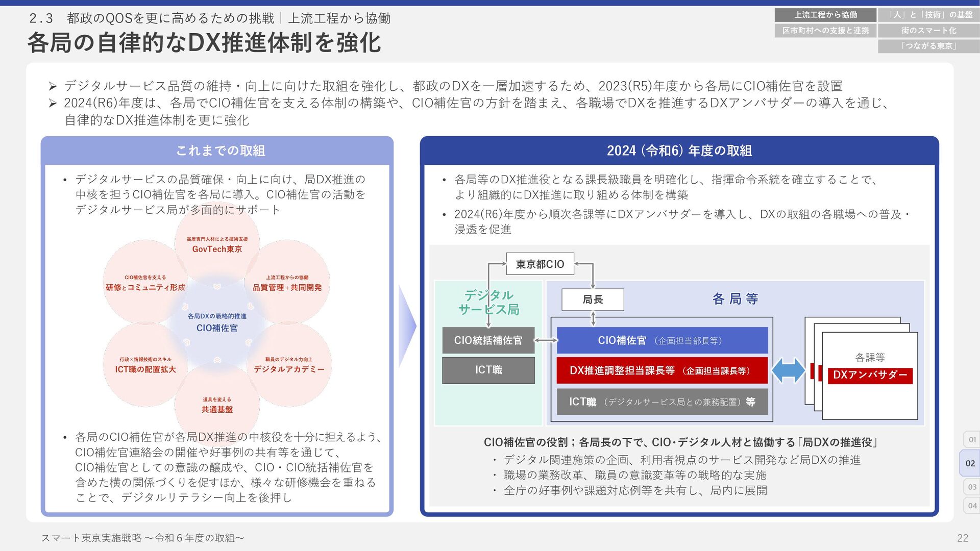Jump to section 04 in side index
Viewport: 980px width, 551px height.
coord(972,506)
